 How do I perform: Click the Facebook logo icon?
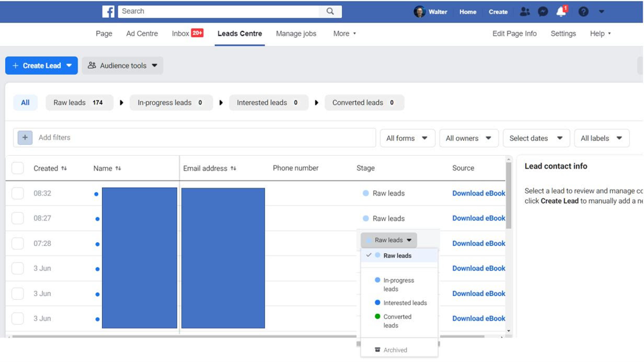[x=108, y=12]
